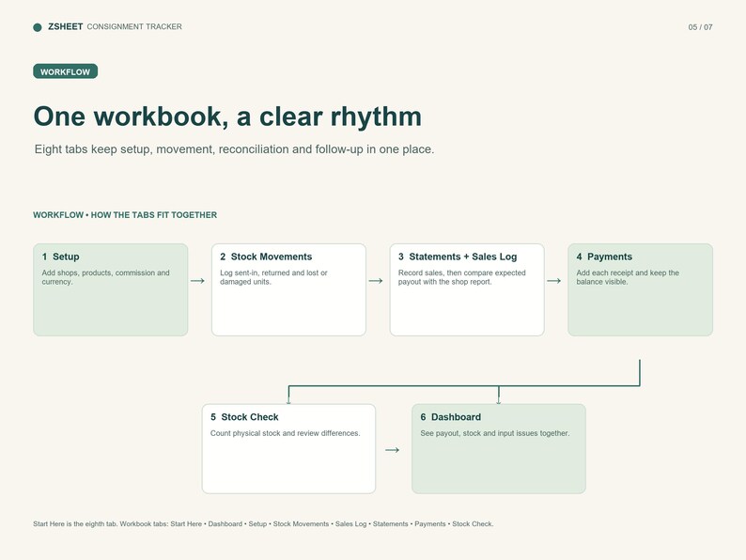Click the WORKFLOW pill badge
Screen dimensions: 746x560
(x=65, y=71)
